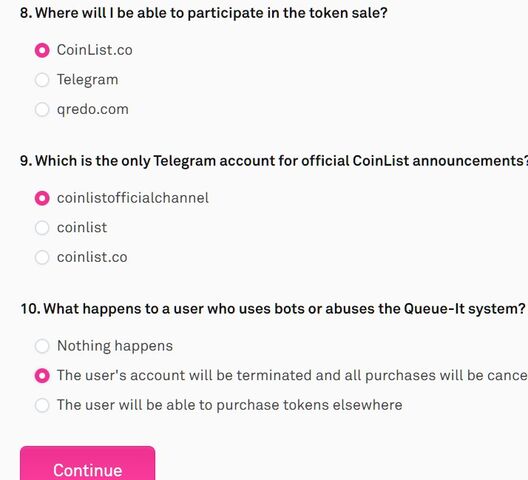The image size is (528, 480).
Task: Pick the qredo.com radio button
Action: click(x=42, y=109)
